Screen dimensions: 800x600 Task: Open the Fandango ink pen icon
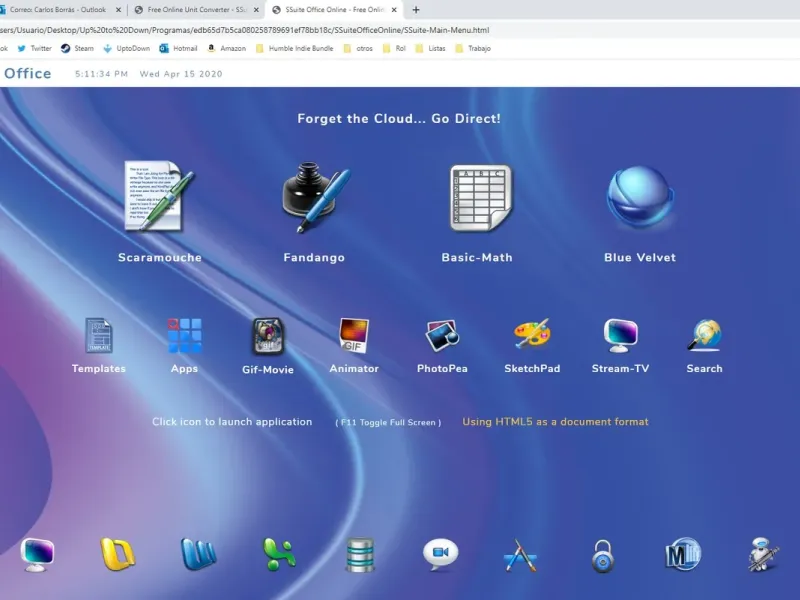[316, 197]
